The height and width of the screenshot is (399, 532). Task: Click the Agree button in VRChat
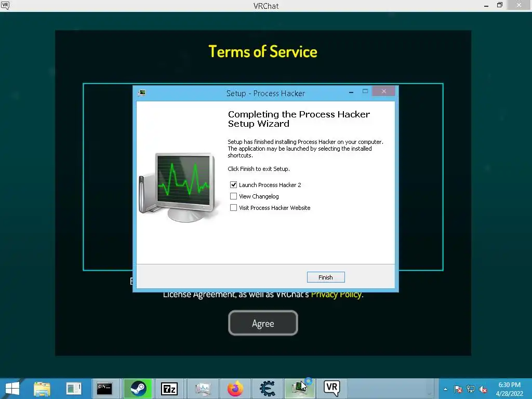point(263,323)
